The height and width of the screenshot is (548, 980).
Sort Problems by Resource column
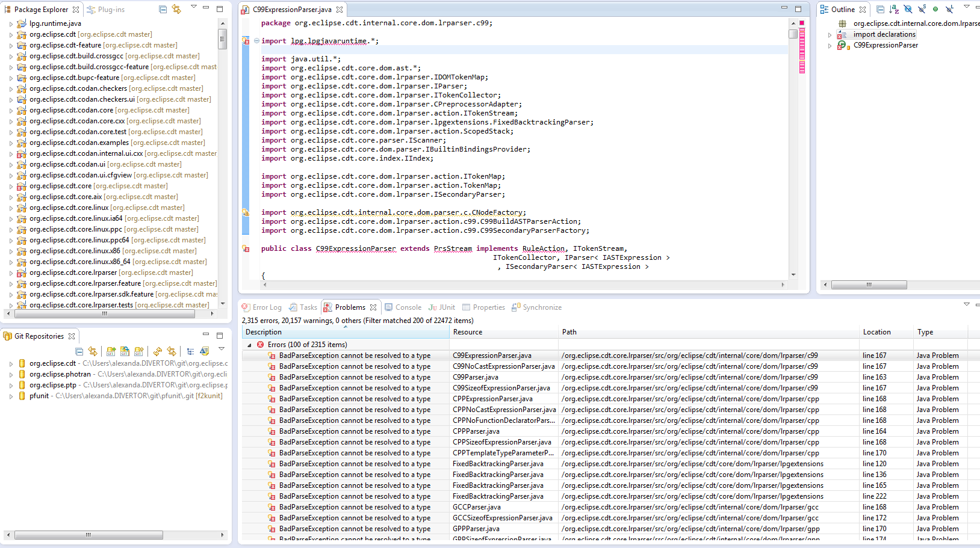[x=504, y=332]
